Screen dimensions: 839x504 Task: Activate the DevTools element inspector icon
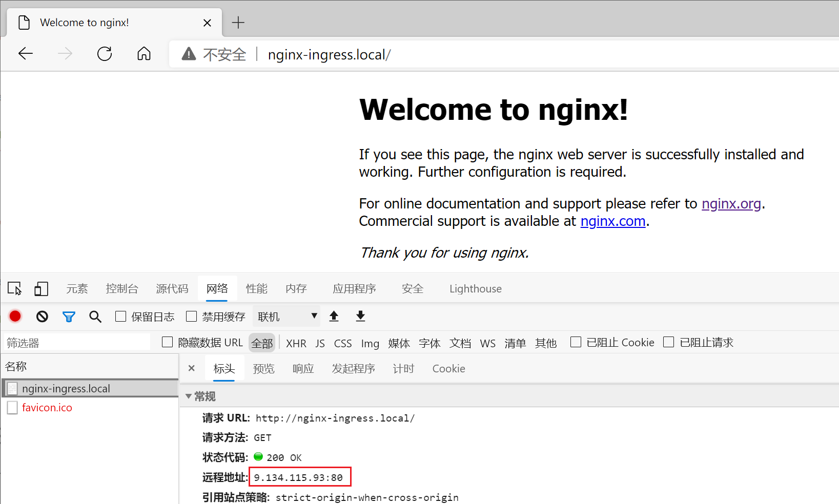click(15, 289)
